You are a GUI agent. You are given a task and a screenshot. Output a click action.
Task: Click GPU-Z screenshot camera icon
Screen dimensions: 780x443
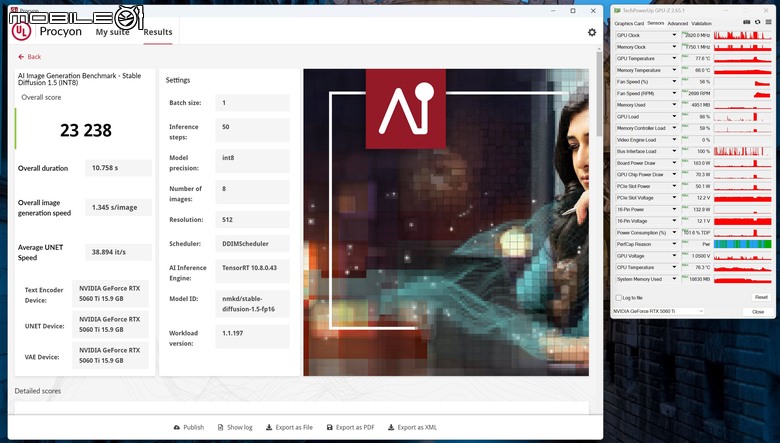click(x=746, y=22)
